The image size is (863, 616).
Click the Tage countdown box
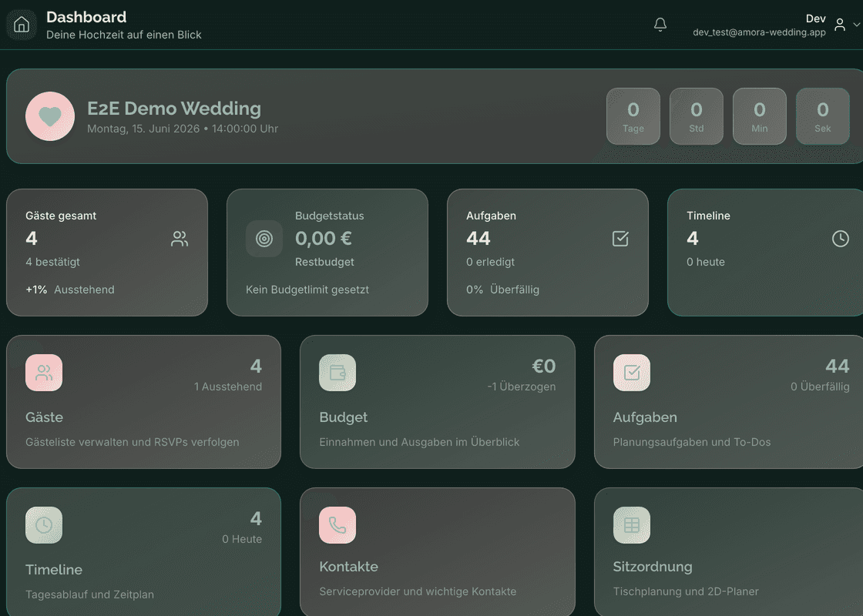[x=633, y=116]
